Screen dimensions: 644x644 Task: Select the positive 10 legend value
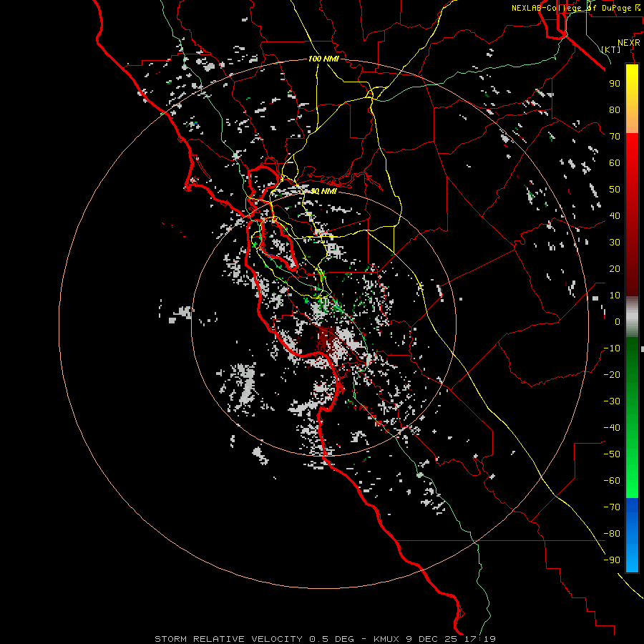click(615, 296)
